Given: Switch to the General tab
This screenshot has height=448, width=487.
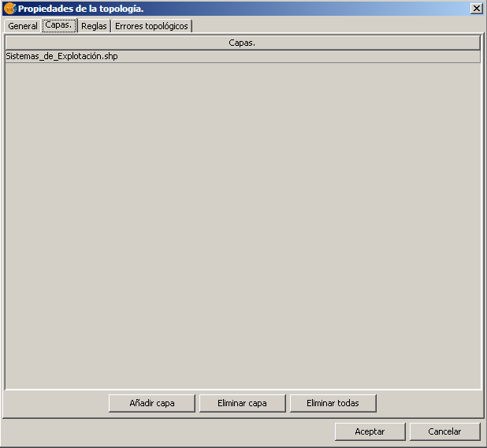Looking at the screenshot, I should tap(22, 26).
